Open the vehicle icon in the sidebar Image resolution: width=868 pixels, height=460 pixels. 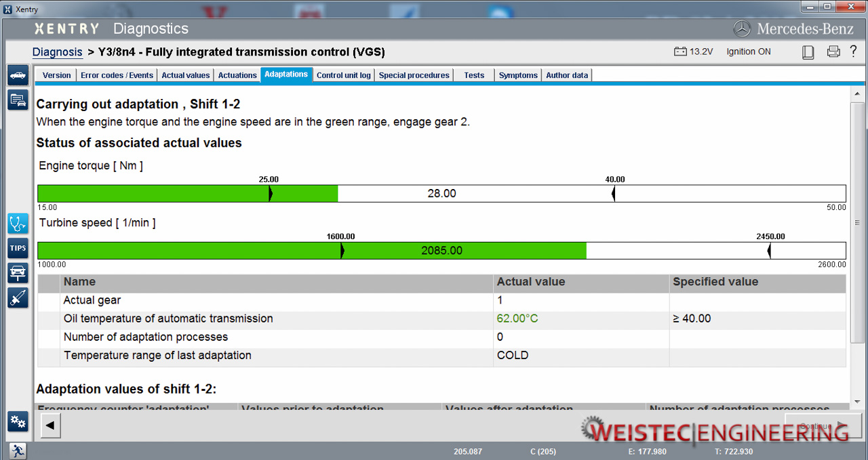[18, 75]
